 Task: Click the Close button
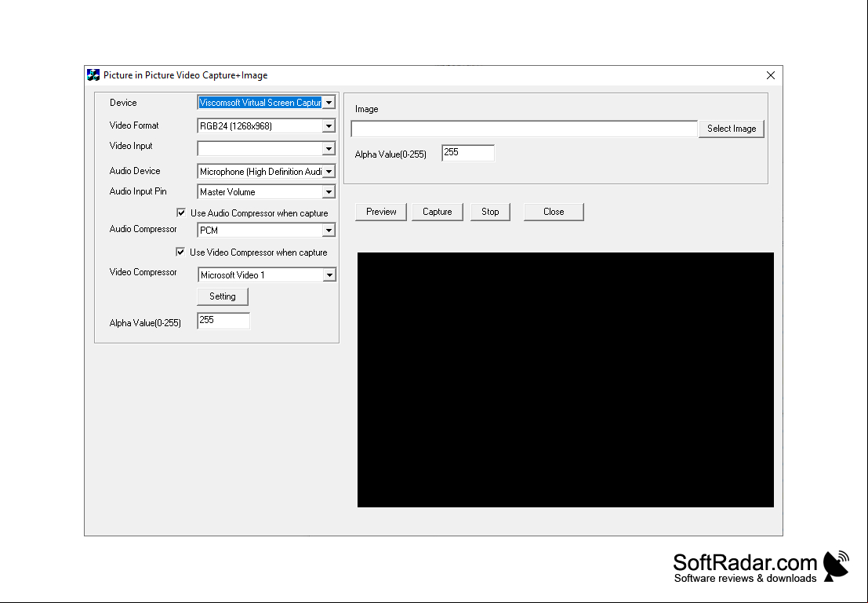pyautogui.click(x=554, y=212)
